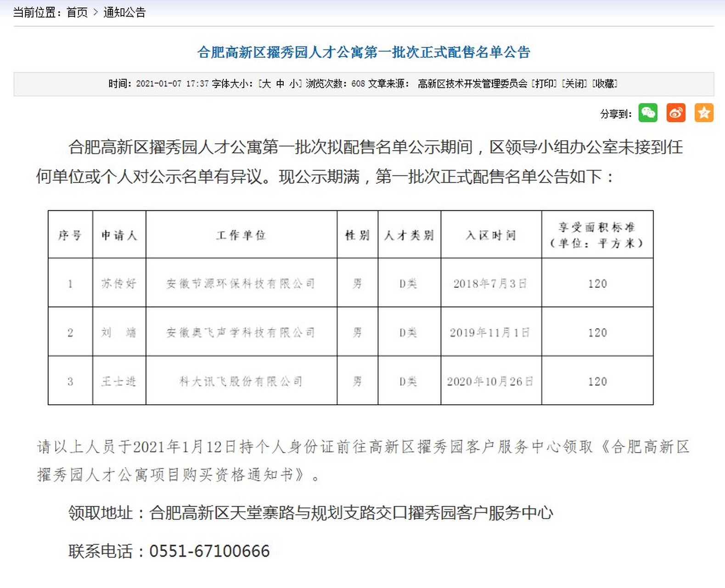Select entry date 2020年10月26日
This screenshot has height=588, width=725.
[490, 381]
